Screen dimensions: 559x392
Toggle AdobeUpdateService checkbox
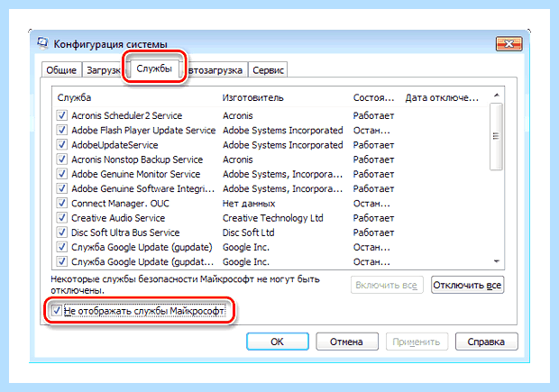click(61, 144)
